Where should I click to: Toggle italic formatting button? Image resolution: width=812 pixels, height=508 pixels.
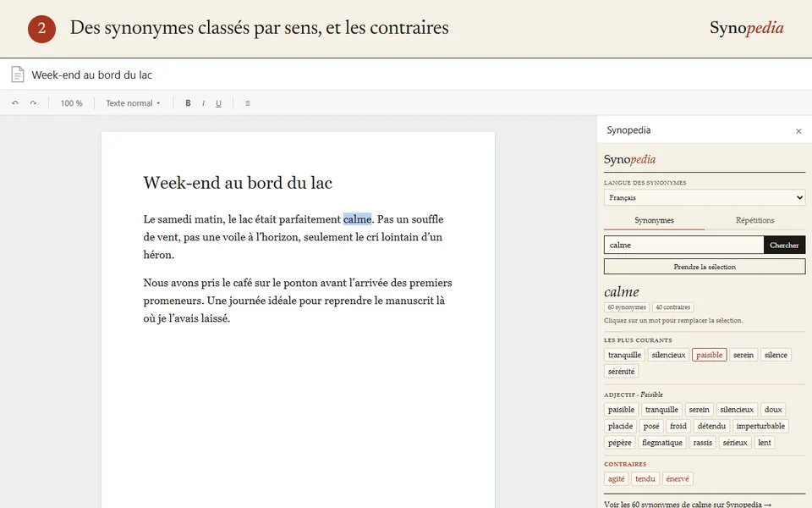pyautogui.click(x=203, y=103)
